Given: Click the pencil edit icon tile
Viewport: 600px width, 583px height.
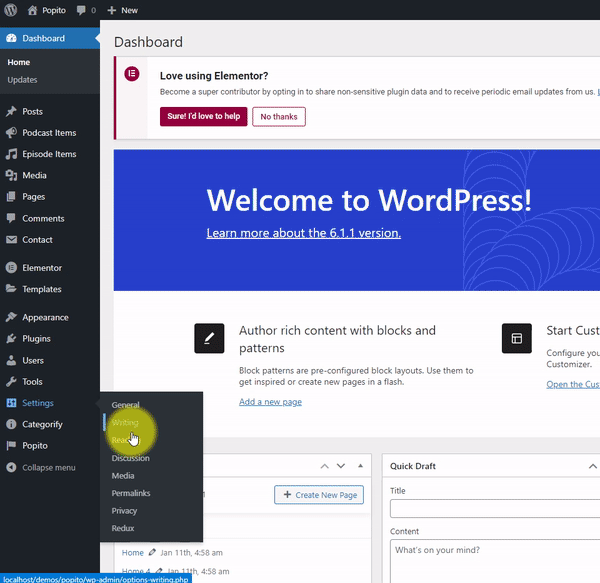Looking at the screenshot, I should click(x=209, y=339).
